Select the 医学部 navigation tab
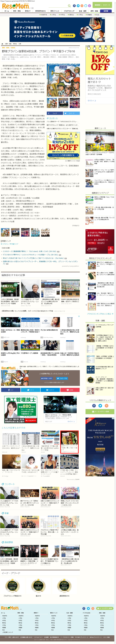Image resolution: width=116 pixels, height=644 pixels. [106, 11]
